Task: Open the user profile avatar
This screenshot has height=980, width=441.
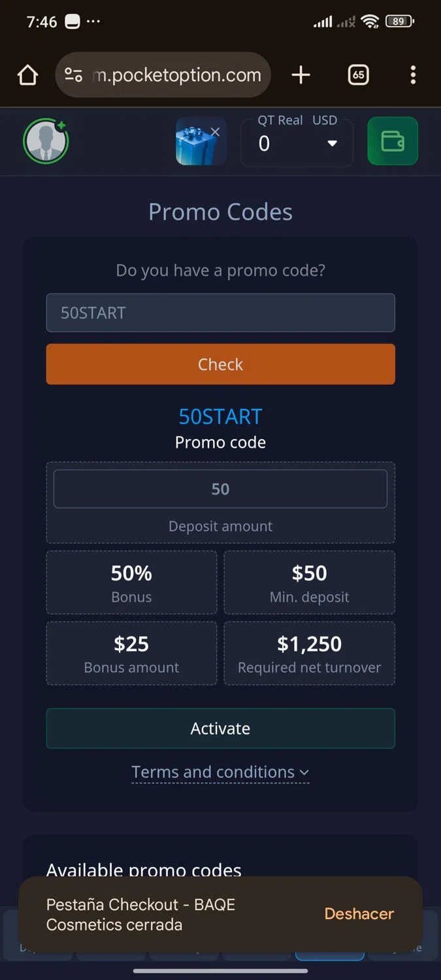Action: pyautogui.click(x=46, y=141)
